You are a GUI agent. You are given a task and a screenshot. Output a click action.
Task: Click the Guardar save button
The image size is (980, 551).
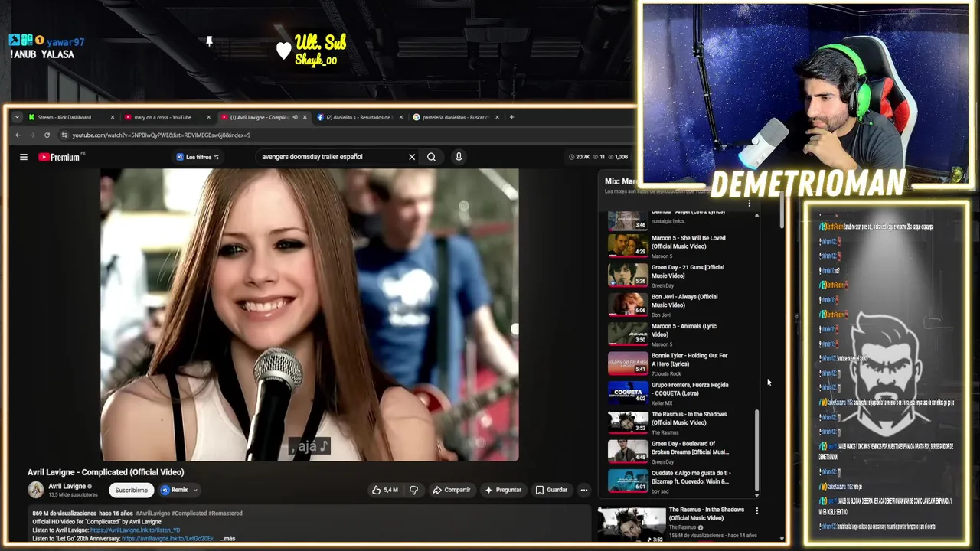pyautogui.click(x=551, y=490)
